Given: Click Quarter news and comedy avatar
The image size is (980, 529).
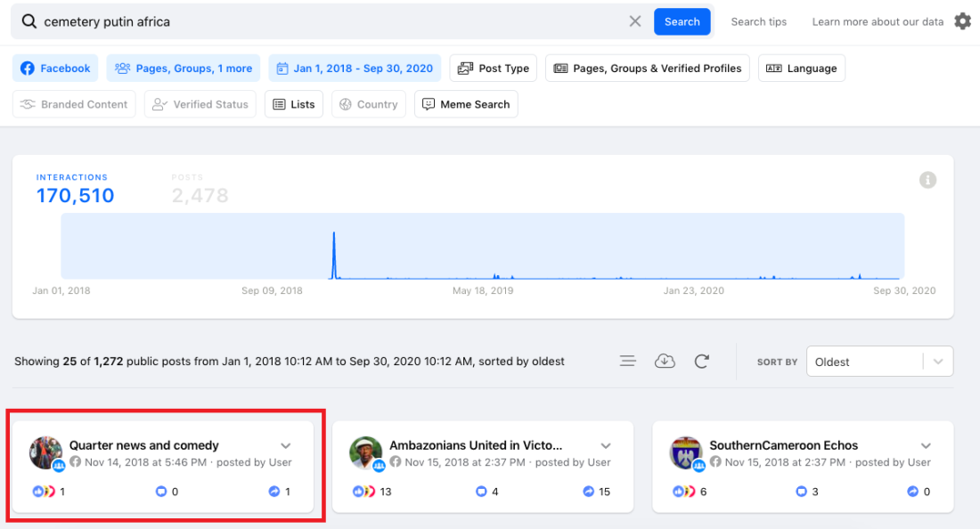Looking at the screenshot, I should click(x=45, y=452).
